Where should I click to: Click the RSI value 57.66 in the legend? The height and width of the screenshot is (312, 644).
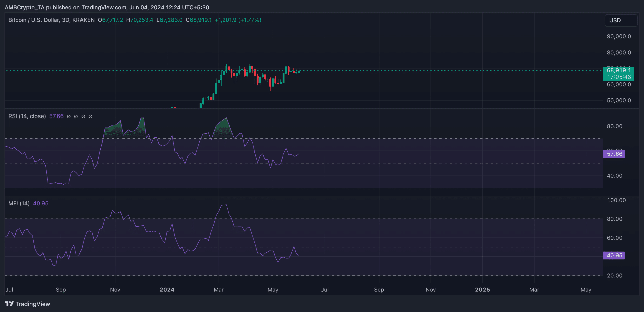pos(56,116)
